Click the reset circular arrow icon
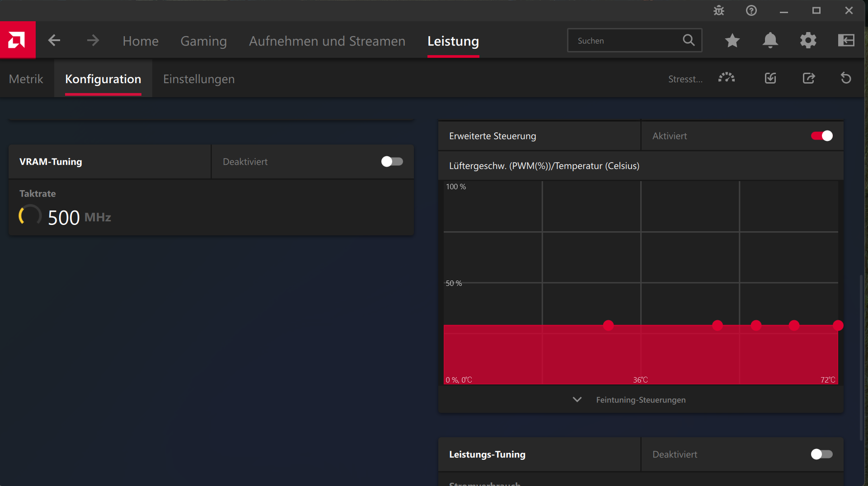 pyautogui.click(x=846, y=78)
